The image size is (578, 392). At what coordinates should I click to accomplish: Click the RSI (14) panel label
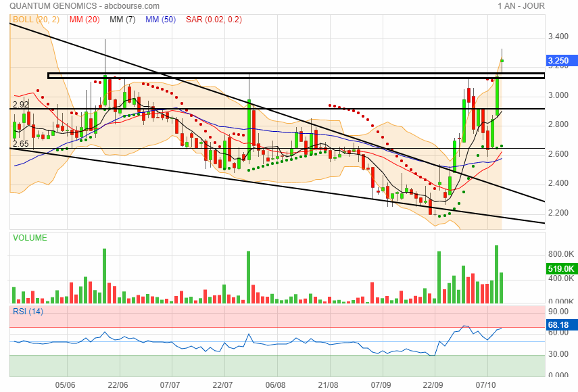click(x=28, y=312)
